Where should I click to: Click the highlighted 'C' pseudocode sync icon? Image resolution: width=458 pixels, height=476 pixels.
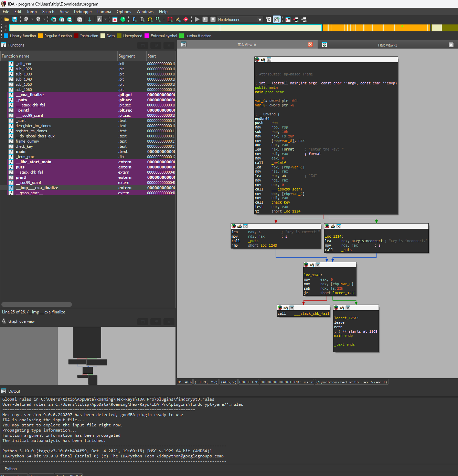coord(277,19)
